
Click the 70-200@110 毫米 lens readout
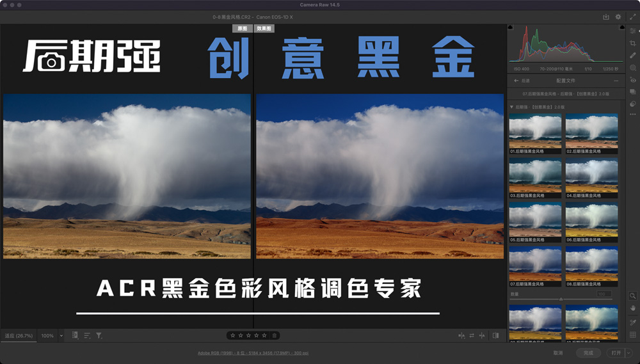(x=556, y=69)
